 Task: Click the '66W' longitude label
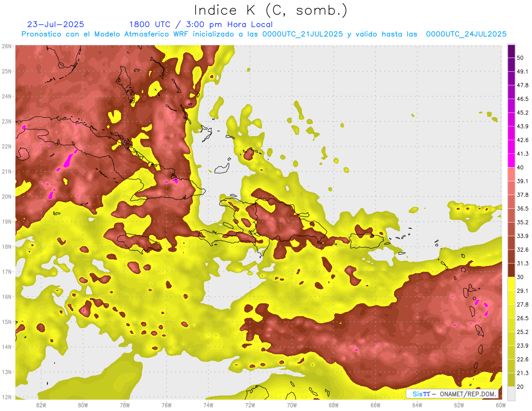tap(375, 405)
